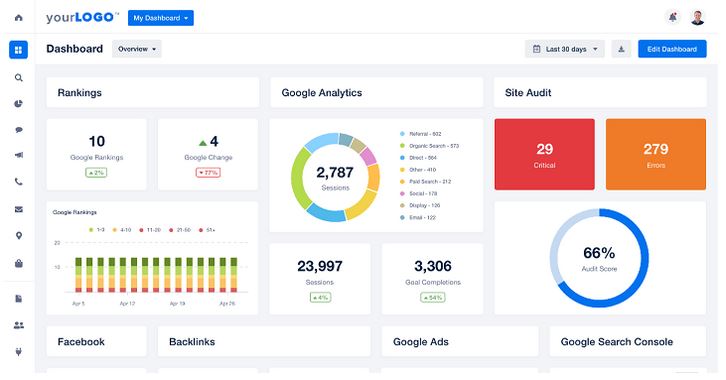Click the 23,997 Sessions card
The width and height of the screenshot is (726, 380).
coord(320,279)
